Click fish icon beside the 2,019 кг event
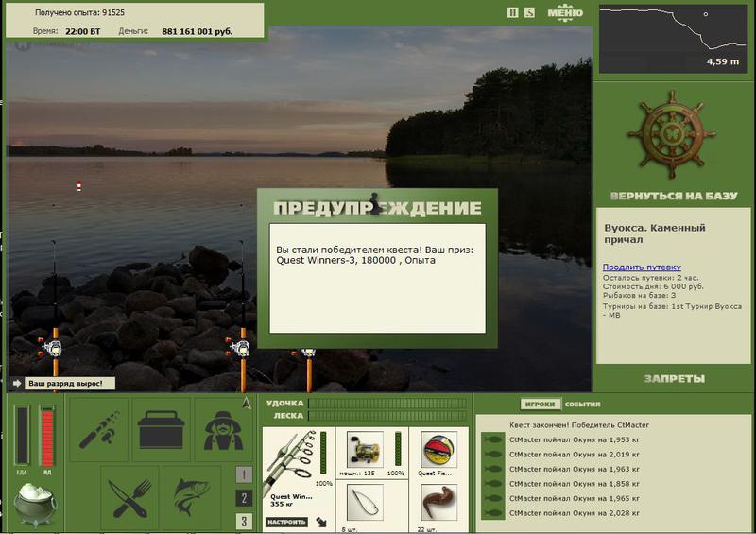The height and width of the screenshot is (534, 756). pyautogui.click(x=492, y=455)
